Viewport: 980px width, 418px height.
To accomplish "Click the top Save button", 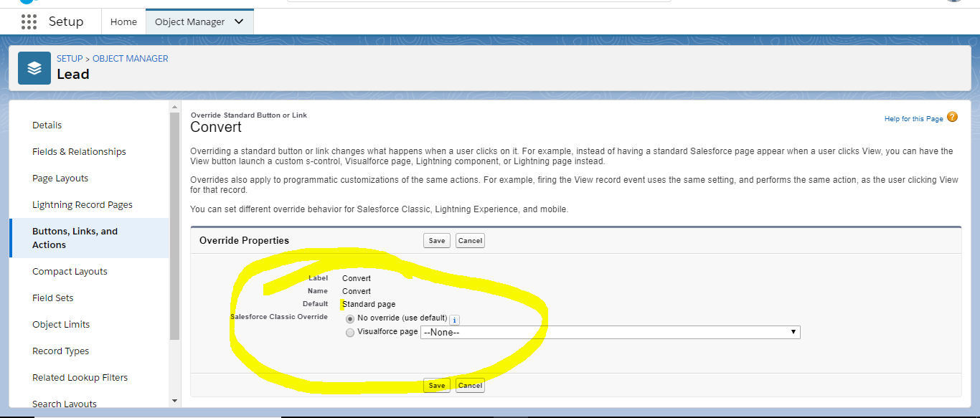I will click(437, 241).
